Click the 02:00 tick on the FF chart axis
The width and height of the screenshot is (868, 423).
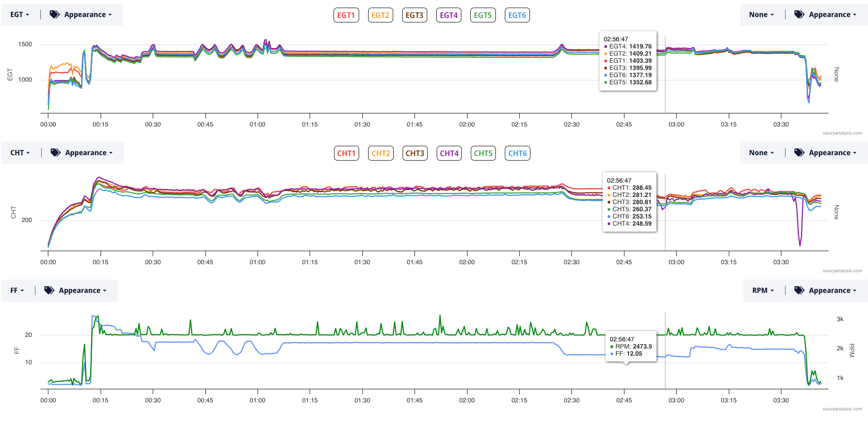click(467, 401)
